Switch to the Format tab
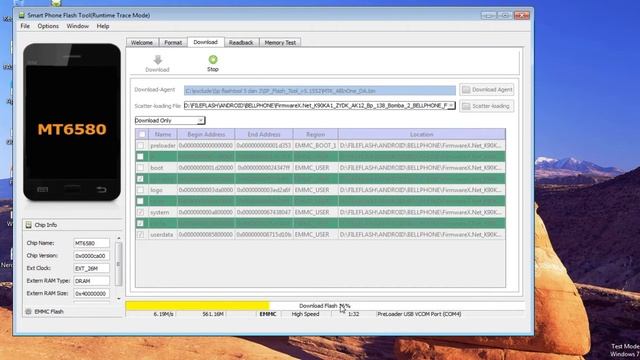The height and width of the screenshot is (360, 640). pyautogui.click(x=173, y=42)
